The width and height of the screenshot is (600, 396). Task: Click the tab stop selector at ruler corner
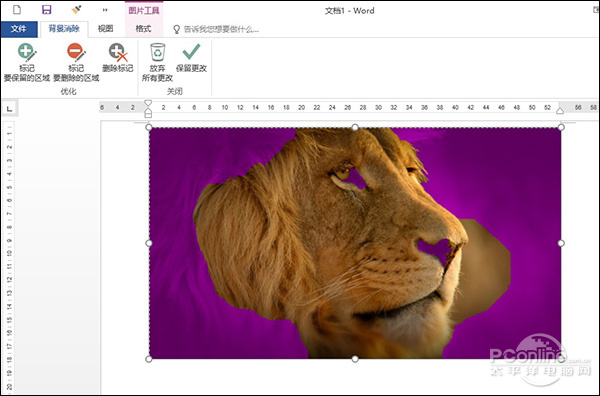pos(10,109)
